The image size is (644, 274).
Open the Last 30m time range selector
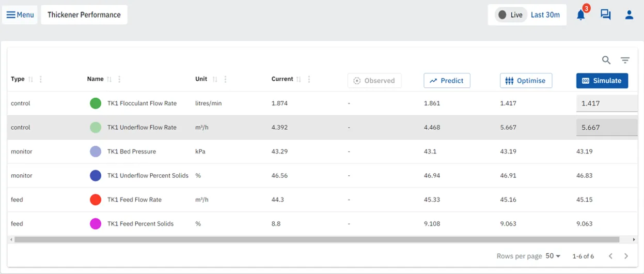545,15
